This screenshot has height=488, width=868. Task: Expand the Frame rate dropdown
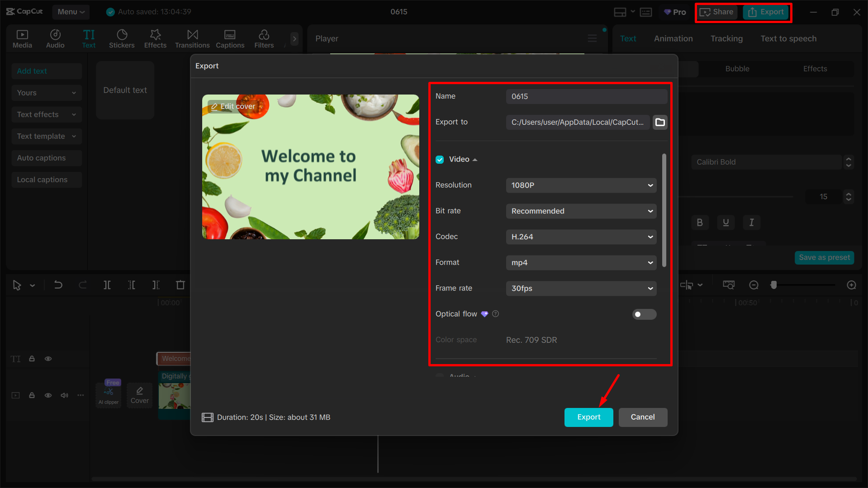[581, 288]
